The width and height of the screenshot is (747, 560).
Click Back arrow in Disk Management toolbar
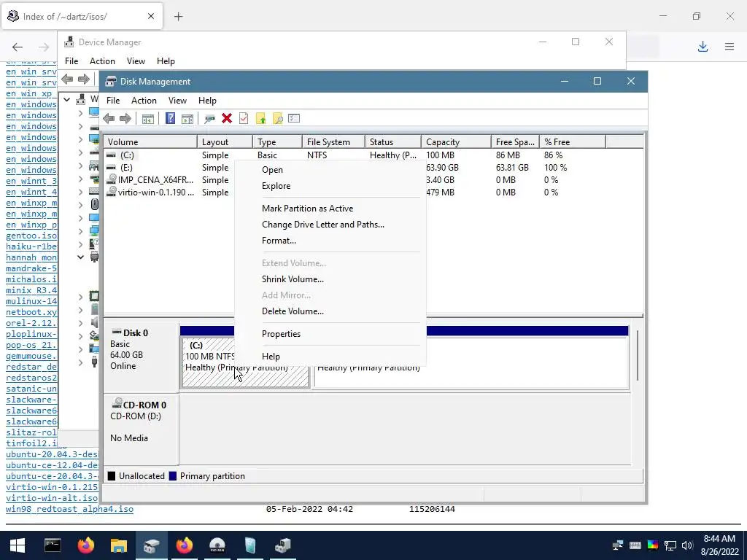pyautogui.click(x=109, y=119)
